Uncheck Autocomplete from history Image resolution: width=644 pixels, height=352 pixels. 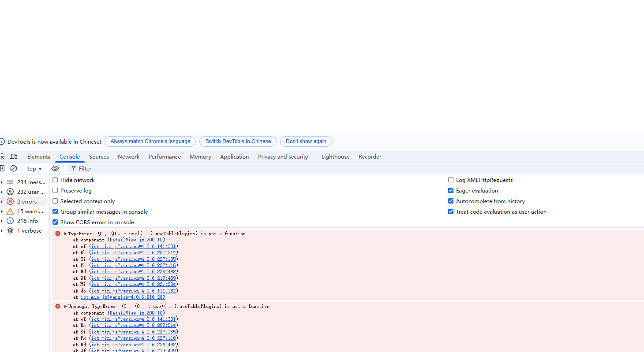[x=451, y=201]
